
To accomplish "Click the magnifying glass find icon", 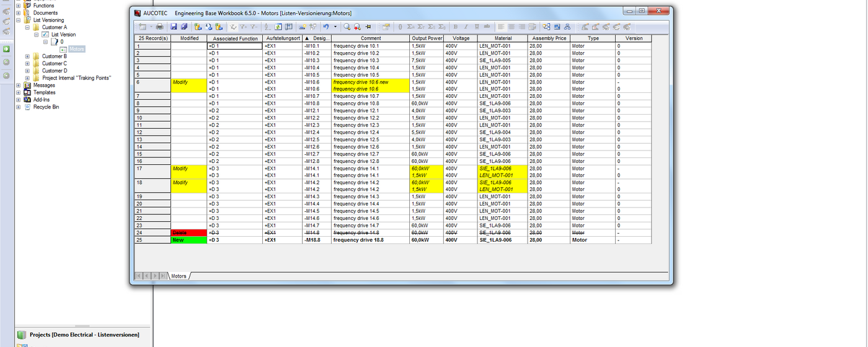I will point(347,27).
